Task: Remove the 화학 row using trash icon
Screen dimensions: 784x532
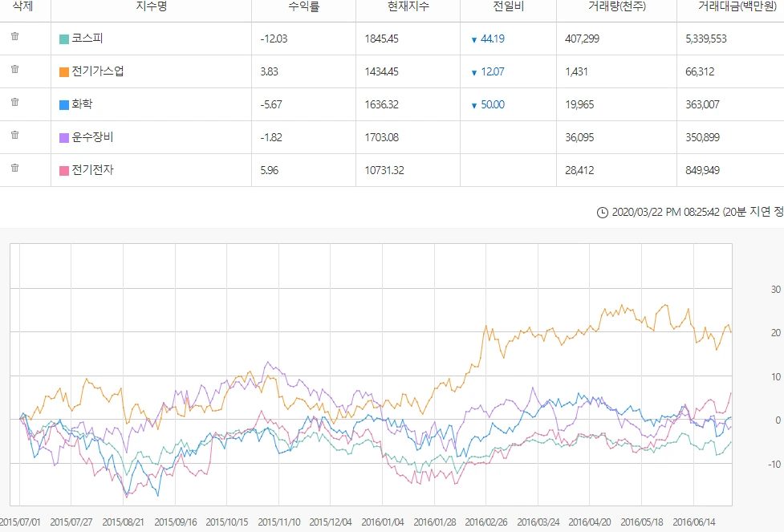Action: [x=15, y=102]
